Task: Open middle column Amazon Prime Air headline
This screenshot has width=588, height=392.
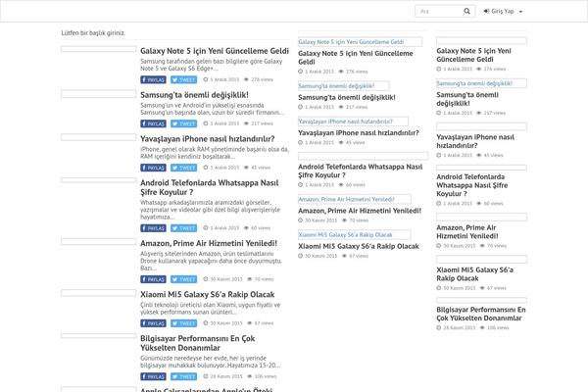Action: point(360,211)
